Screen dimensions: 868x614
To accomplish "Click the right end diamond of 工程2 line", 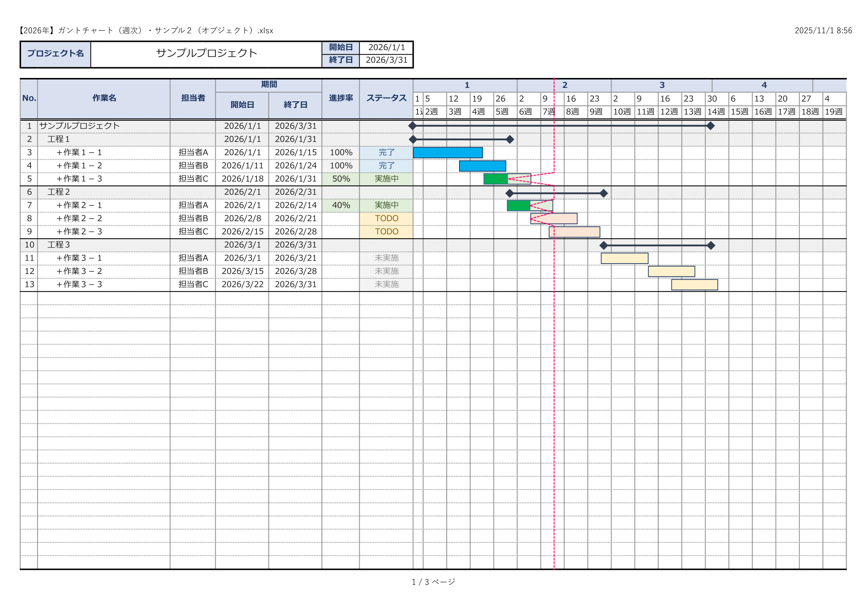I will (604, 193).
